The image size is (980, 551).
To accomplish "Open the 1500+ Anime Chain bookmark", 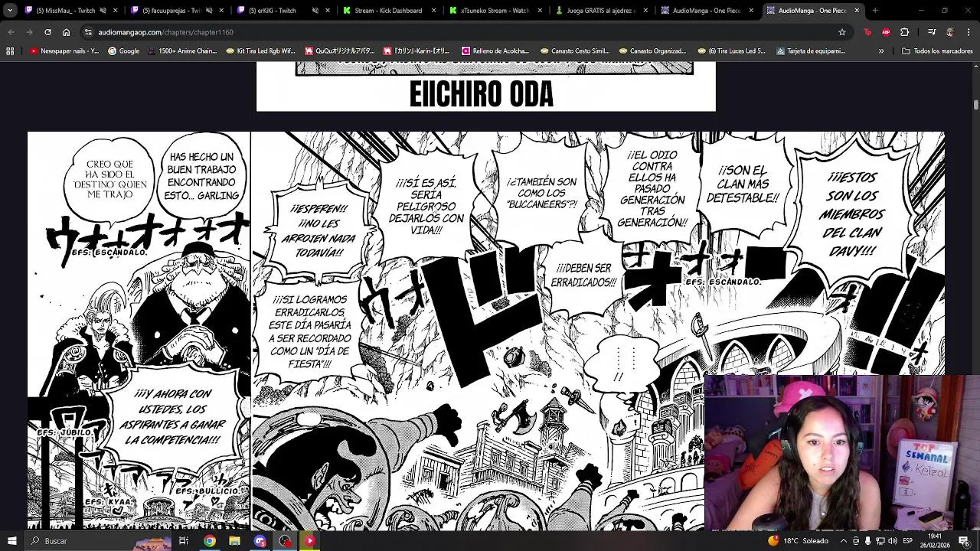I will point(181,51).
